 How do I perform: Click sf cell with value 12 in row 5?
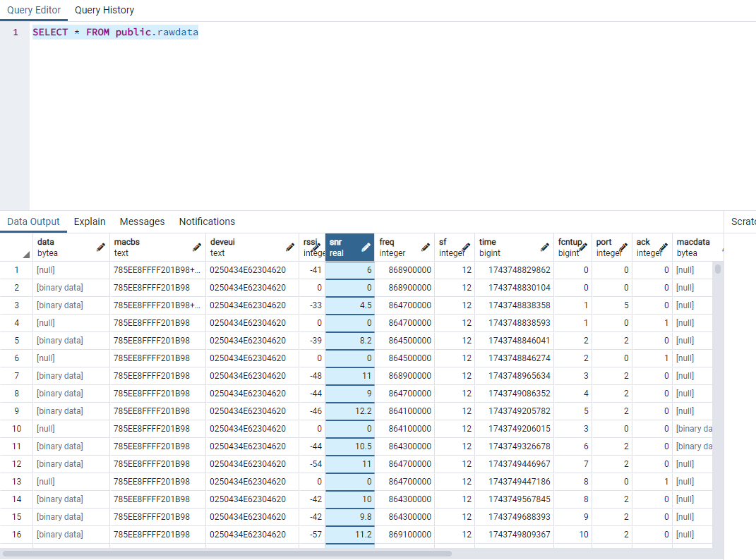pos(454,340)
